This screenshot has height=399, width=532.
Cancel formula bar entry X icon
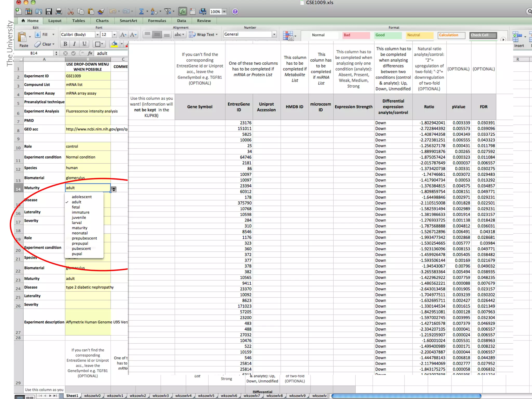tap(65, 53)
